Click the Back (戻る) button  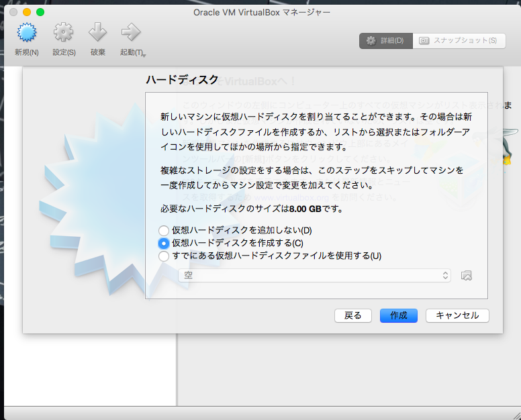353,315
